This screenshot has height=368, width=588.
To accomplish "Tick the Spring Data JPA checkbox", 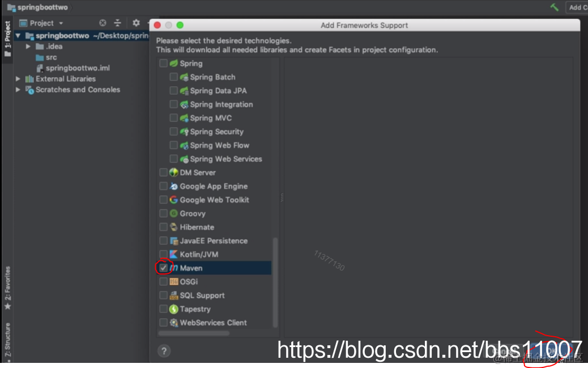I will (174, 91).
